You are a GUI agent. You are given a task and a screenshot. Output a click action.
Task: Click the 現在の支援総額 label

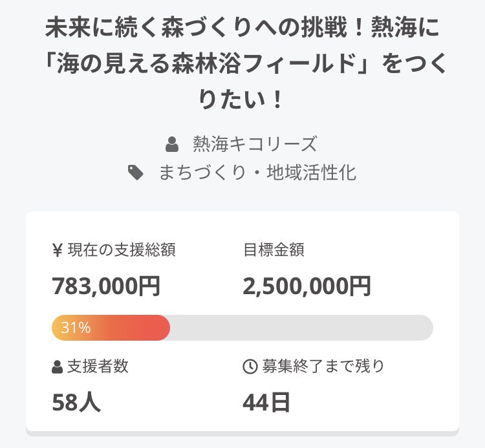tap(122, 250)
